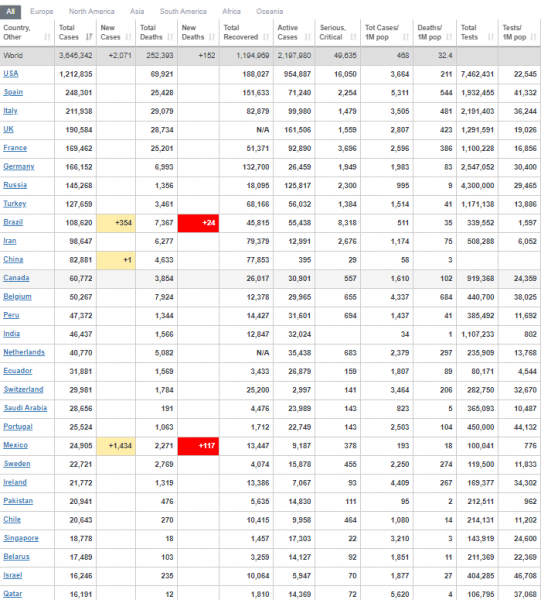Sort by the Total Recovered column icon

click(266, 37)
